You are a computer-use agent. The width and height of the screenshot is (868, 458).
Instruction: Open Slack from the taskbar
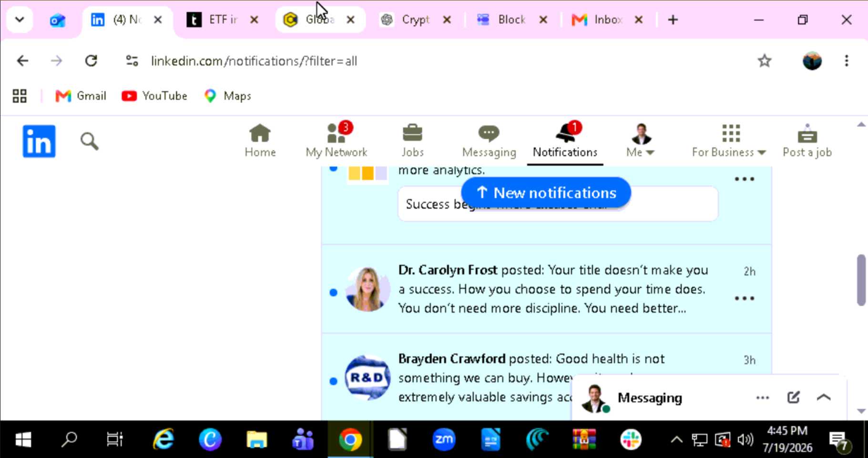click(631, 439)
